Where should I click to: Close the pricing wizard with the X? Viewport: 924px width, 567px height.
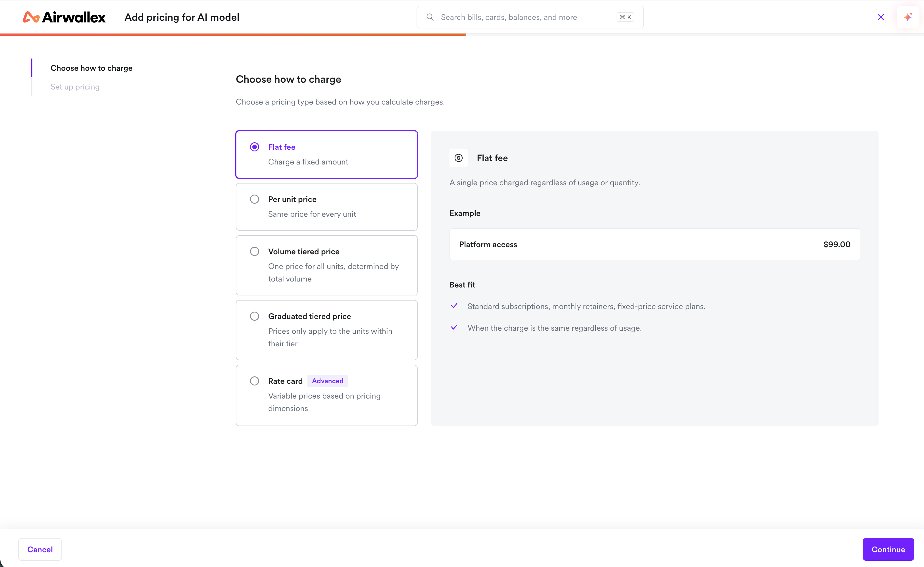pyautogui.click(x=881, y=17)
